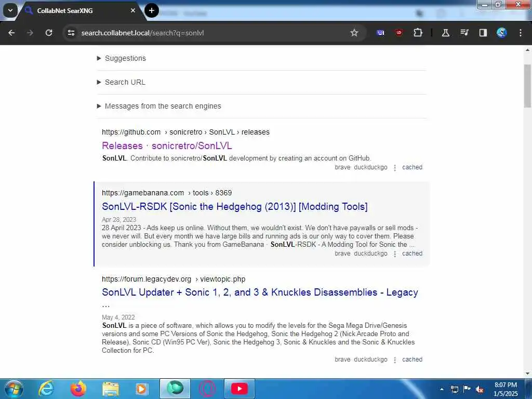This screenshot has height=399, width=532.
Task: Open the pink circular app in taskbar
Action: coord(207,389)
